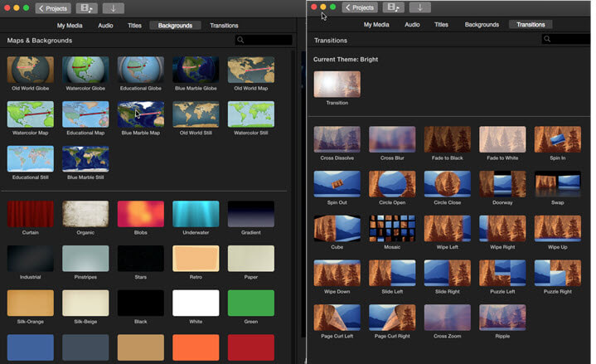The width and height of the screenshot is (596, 364).
Task: Pick the Underwater background
Action: click(x=196, y=213)
